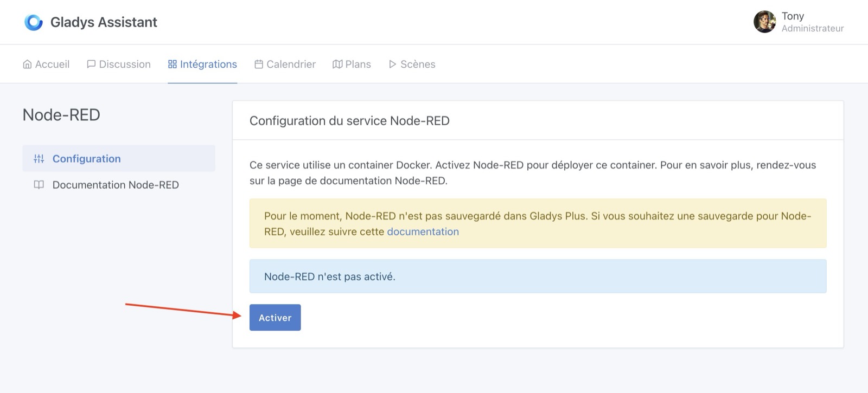Click the grid icon beside Intégrations
This screenshot has width=868, height=393.
pyautogui.click(x=173, y=64)
